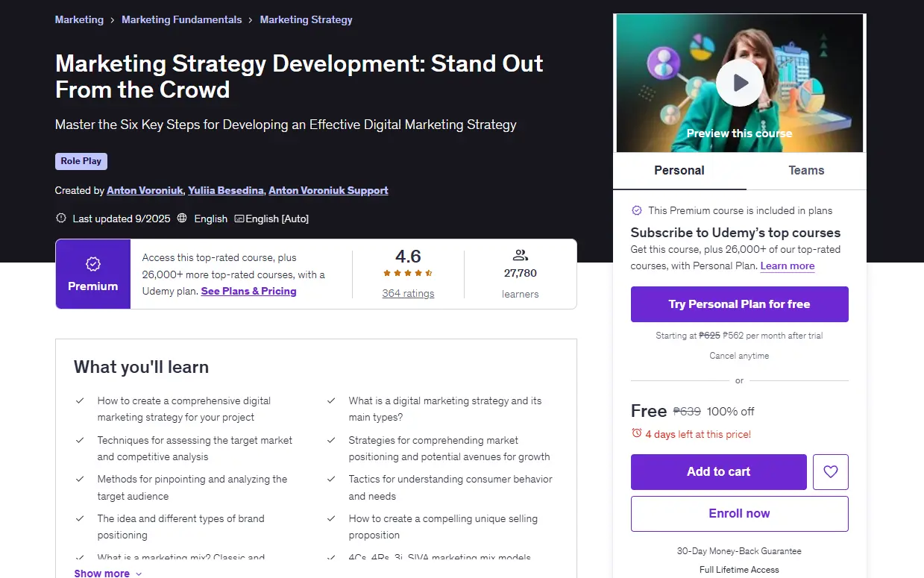Click the '100% off' discount text
Screen dimensions: 924x578
pos(731,411)
